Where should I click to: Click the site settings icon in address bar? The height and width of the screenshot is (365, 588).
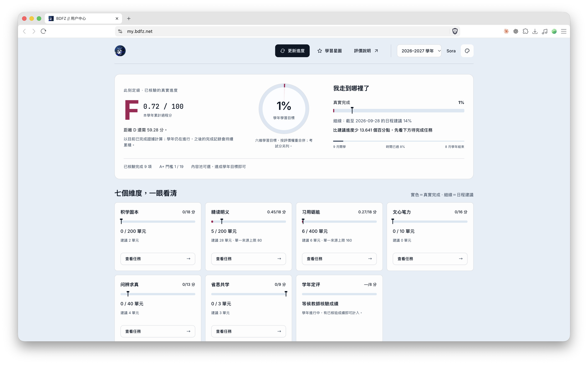pyautogui.click(x=120, y=31)
